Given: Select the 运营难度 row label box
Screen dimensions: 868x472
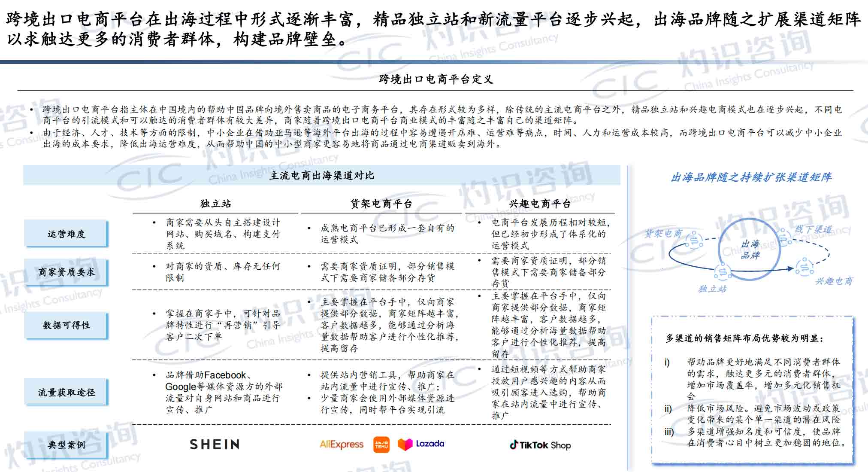Looking at the screenshot, I should pos(66,234).
